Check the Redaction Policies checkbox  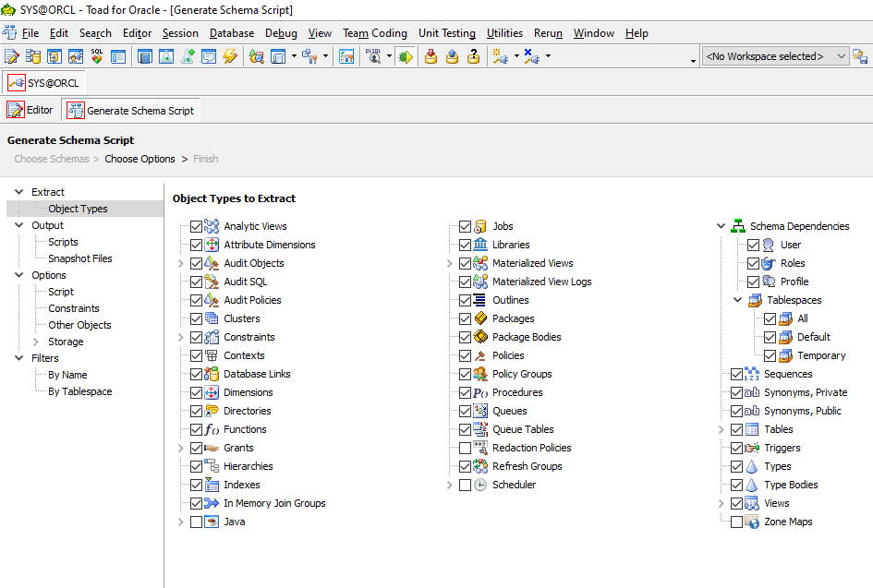[x=465, y=448]
